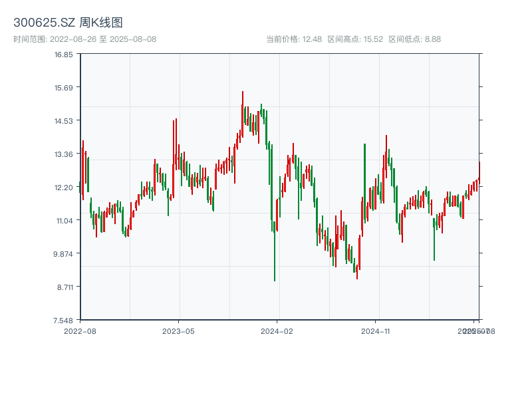Click the 300625.SZ 周K线图 chart title
This screenshot has width=532, height=399.
coord(68,23)
